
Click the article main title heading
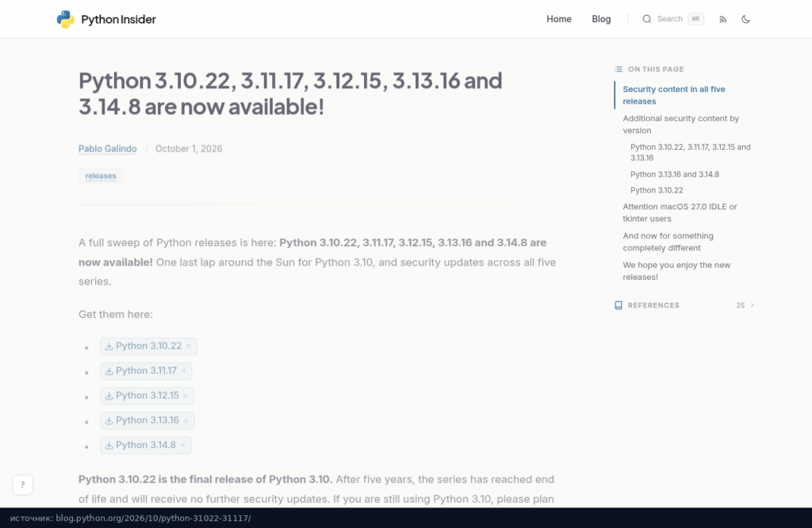pos(290,94)
